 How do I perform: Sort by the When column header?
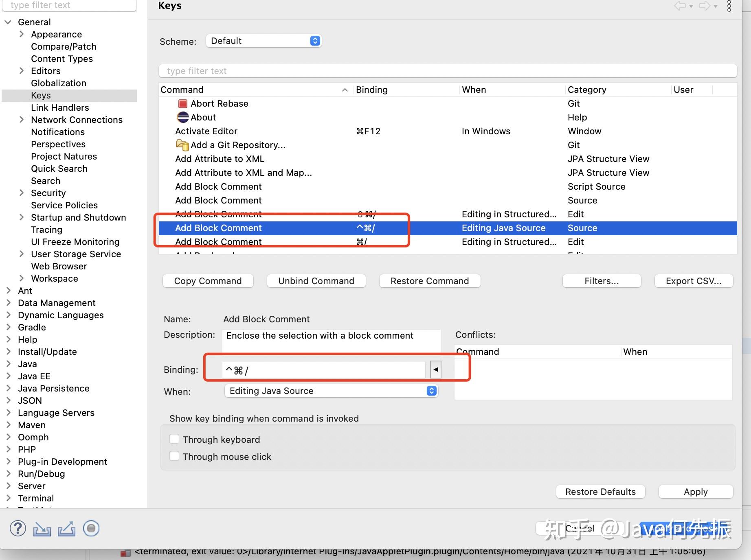click(x=512, y=90)
